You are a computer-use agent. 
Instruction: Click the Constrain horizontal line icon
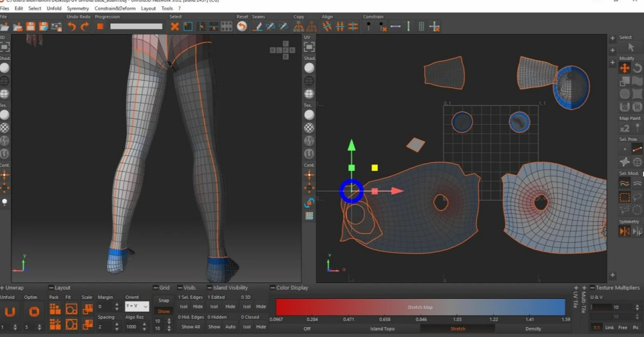click(x=395, y=26)
